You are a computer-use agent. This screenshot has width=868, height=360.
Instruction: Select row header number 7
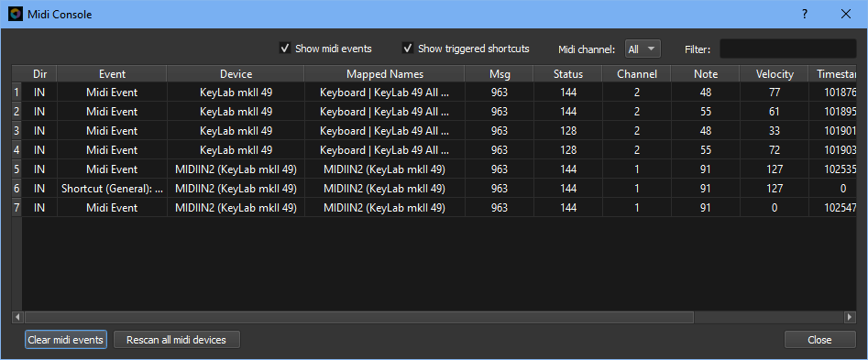tap(16, 208)
